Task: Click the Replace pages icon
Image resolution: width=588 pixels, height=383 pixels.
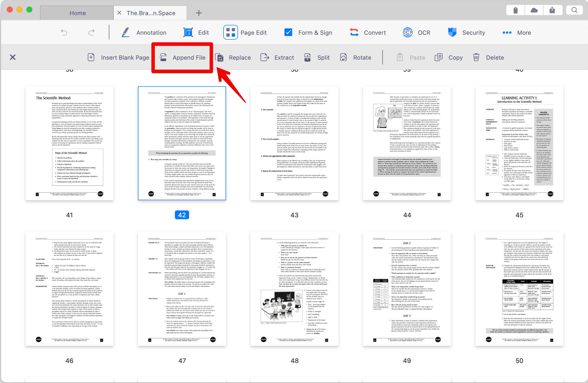Action: coord(219,57)
